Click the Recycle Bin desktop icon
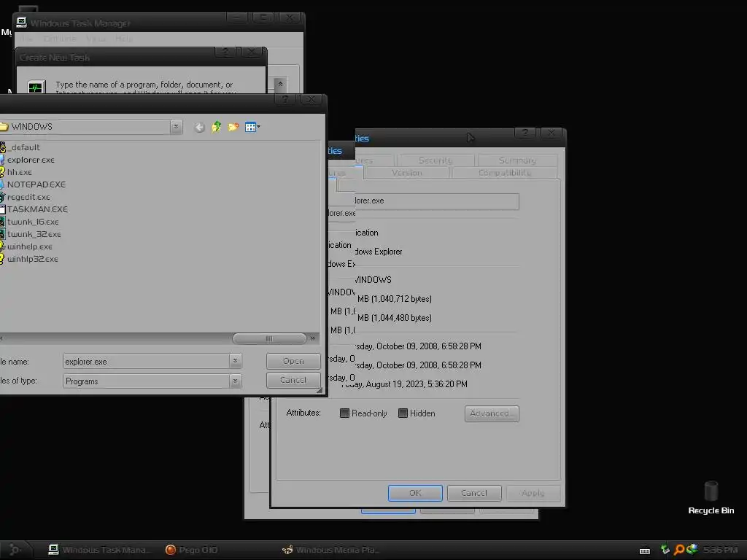Image resolution: width=747 pixels, height=560 pixels. tap(711, 497)
